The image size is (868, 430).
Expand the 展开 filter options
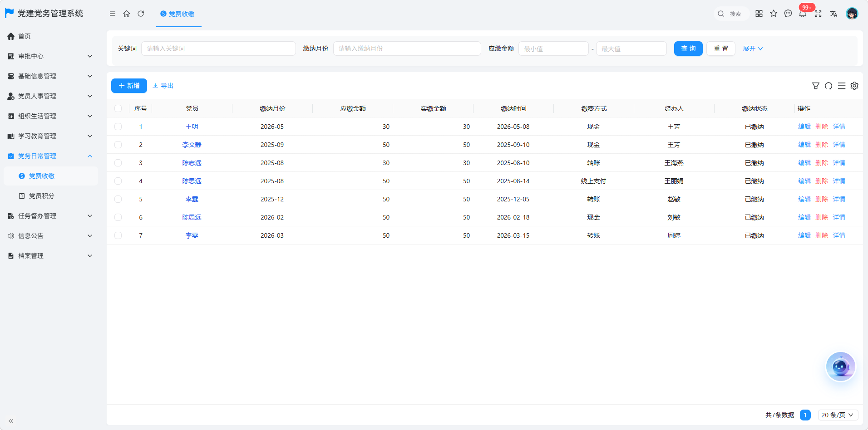pos(753,49)
